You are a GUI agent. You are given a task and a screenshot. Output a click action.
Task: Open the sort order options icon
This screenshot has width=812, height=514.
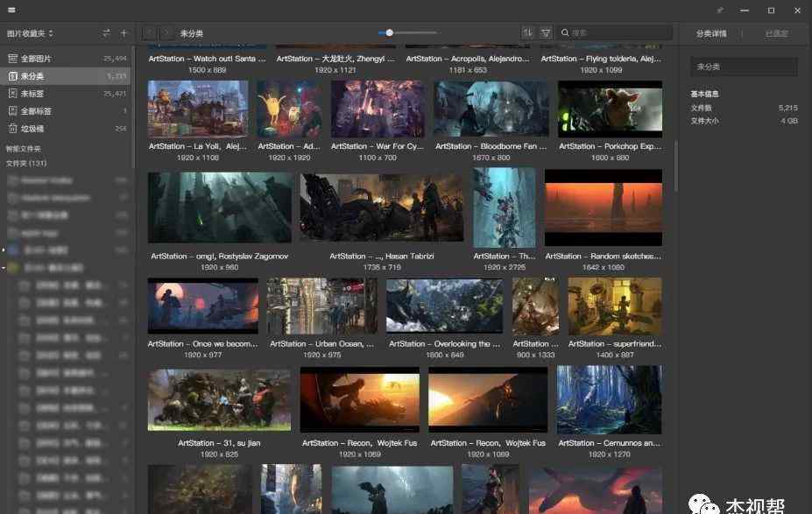(527, 32)
